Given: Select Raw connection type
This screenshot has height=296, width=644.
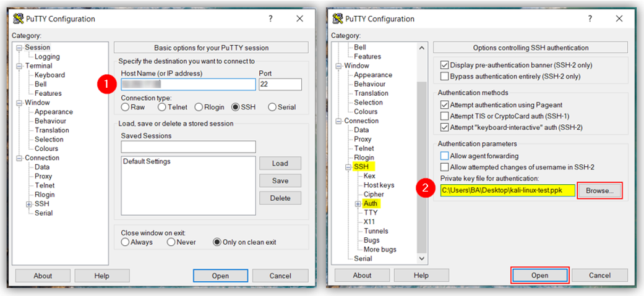Looking at the screenshot, I should 125,107.
